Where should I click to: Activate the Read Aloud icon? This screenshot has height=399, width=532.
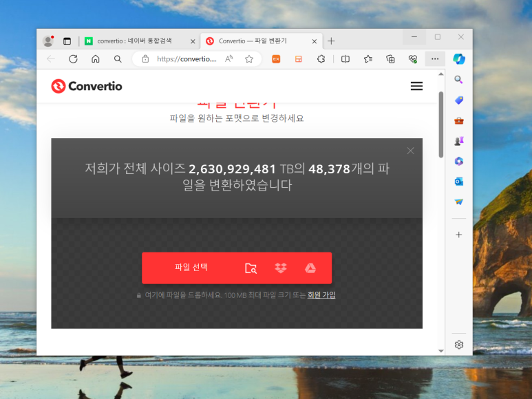tap(229, 59)
